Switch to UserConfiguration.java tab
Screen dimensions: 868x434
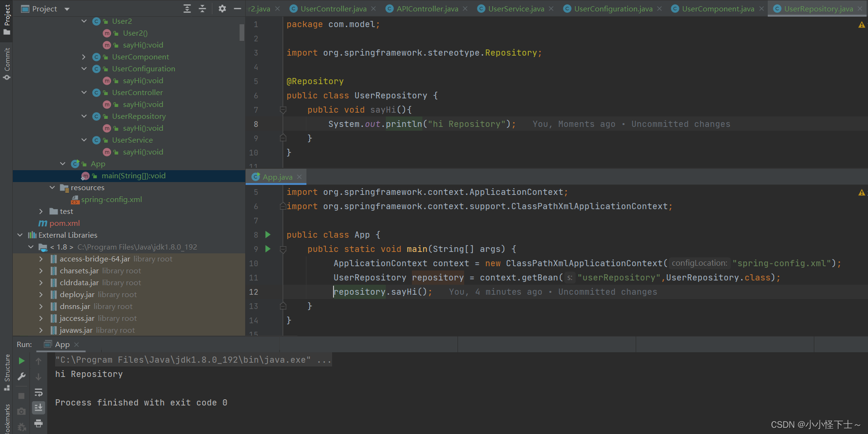613,9
